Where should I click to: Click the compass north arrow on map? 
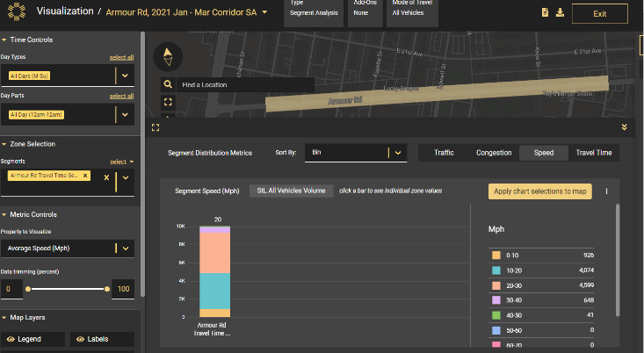tap(168, 57)
